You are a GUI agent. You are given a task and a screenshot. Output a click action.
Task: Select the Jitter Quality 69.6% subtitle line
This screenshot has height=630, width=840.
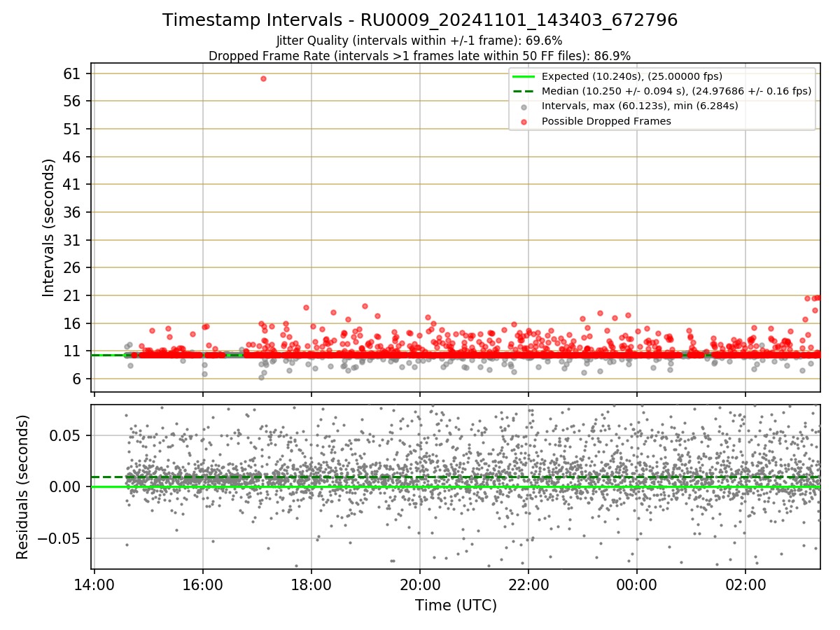(419, 41)
